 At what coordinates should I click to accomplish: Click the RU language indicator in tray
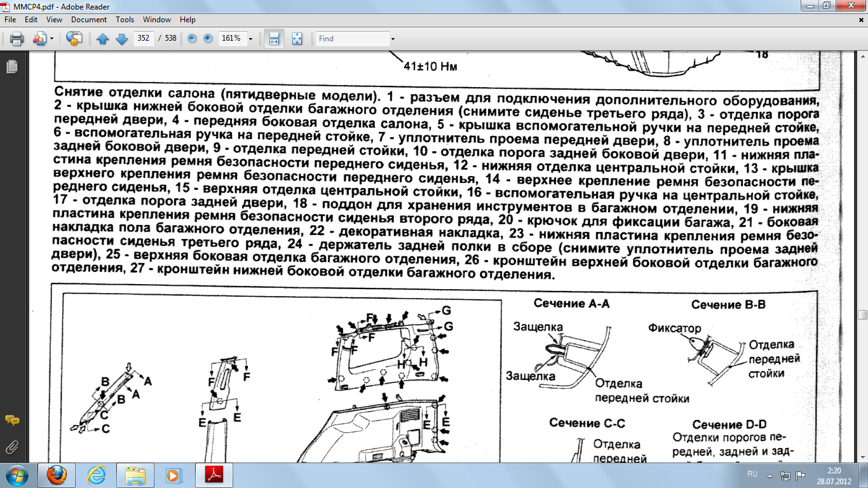coord(752,474)
